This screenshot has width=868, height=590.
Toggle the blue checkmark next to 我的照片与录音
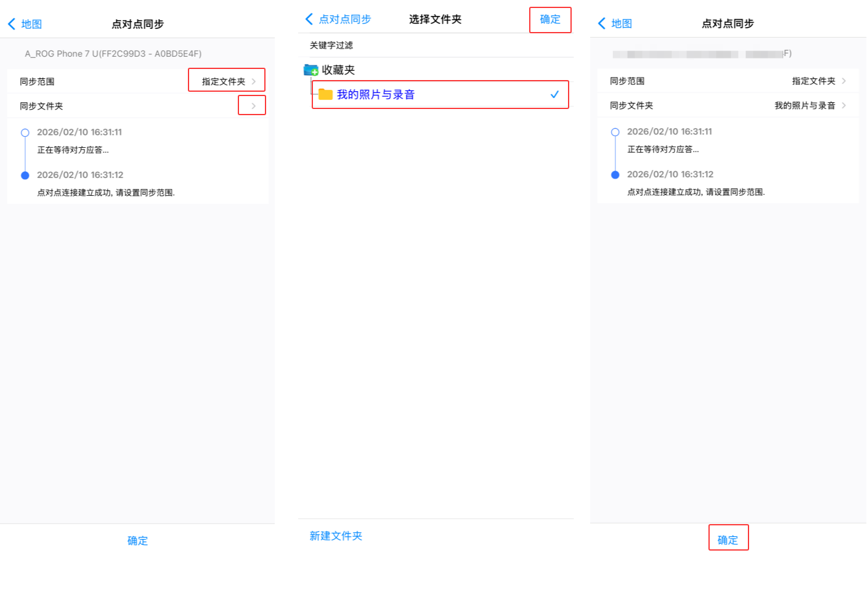pyautogui.click(x=554, y=94)
